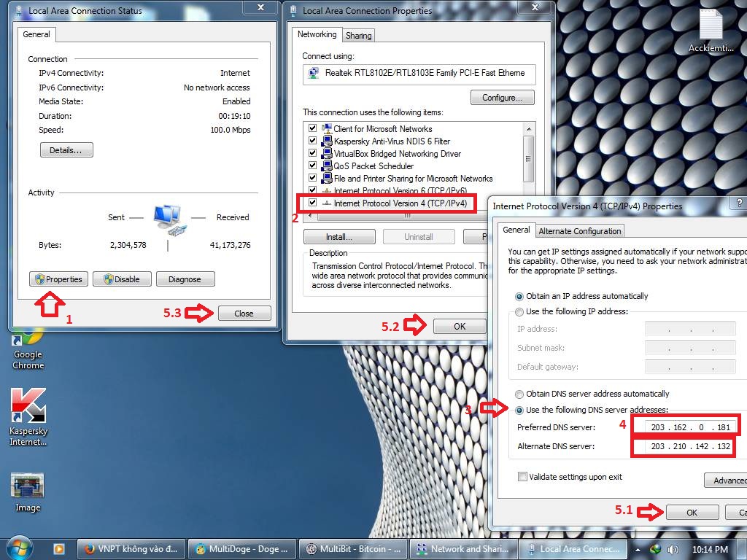Viewport: 747px width, 560px height.
Task: Uncheck Kaspersky Anti-Virus NDIS 6 Filter
Action: (312, 141)
